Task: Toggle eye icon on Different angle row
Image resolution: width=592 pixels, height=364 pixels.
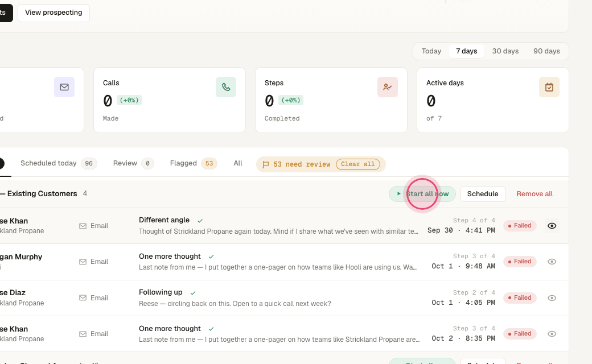Action: tap(552, 226)
